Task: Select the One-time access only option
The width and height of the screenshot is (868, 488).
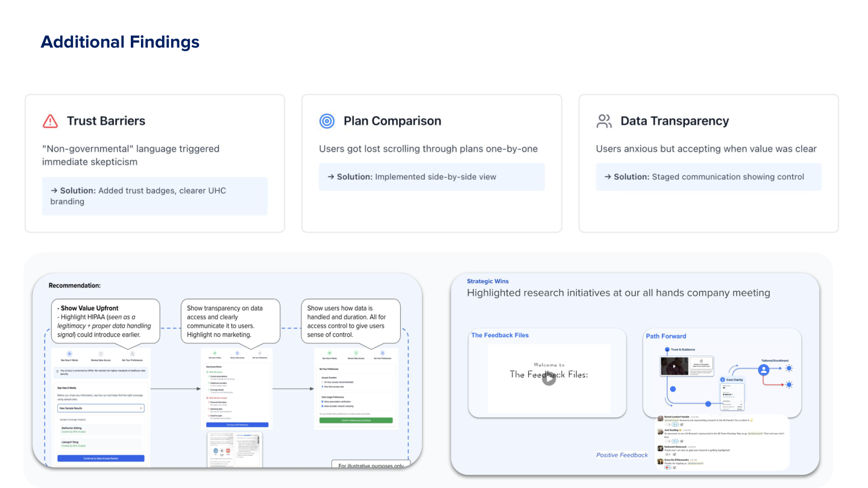Action: (x=322, y=386)
